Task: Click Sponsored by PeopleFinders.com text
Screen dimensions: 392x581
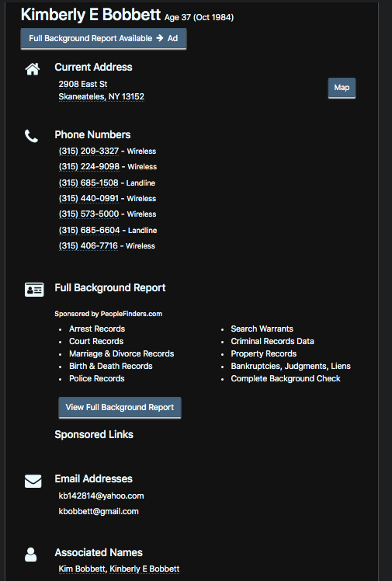Action: [109, 314]
